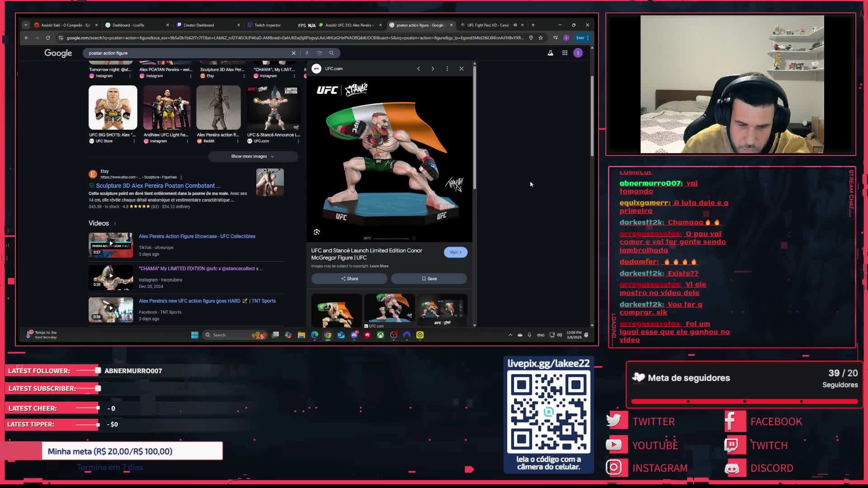Search by image with Google Lens
Image resolution: width=868 pixels, height=488 pixels.
pyautogui.click(x=319, y=53)
